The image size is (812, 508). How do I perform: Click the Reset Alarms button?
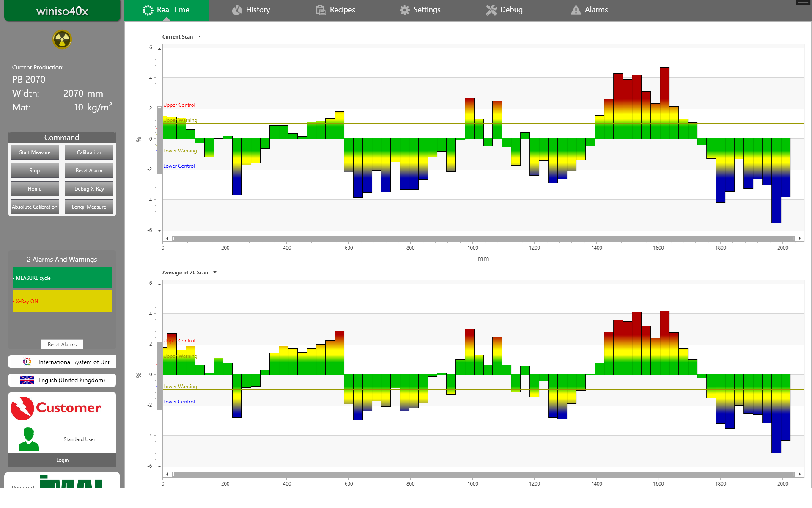pyautogui.click(x=62, y=344)
